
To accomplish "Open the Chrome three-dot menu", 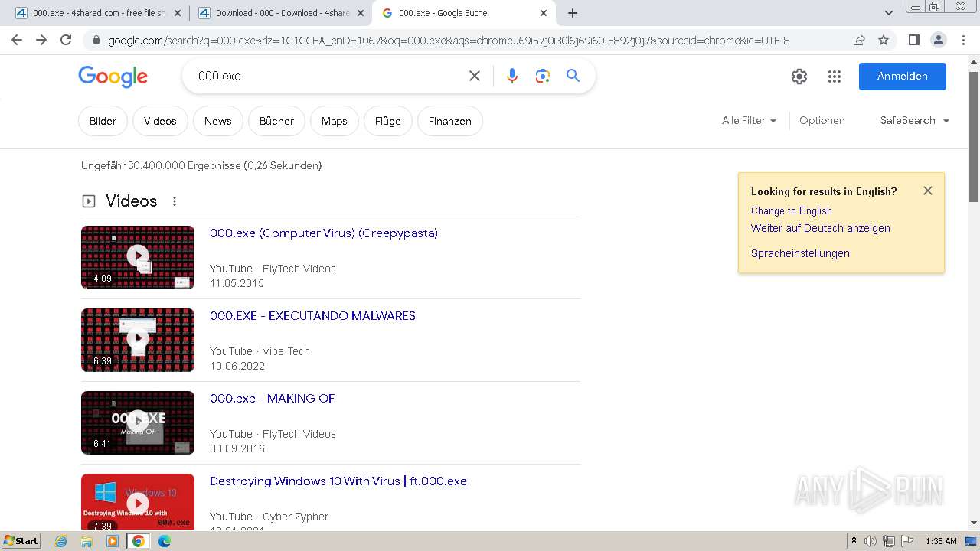I will pos(962,40).
